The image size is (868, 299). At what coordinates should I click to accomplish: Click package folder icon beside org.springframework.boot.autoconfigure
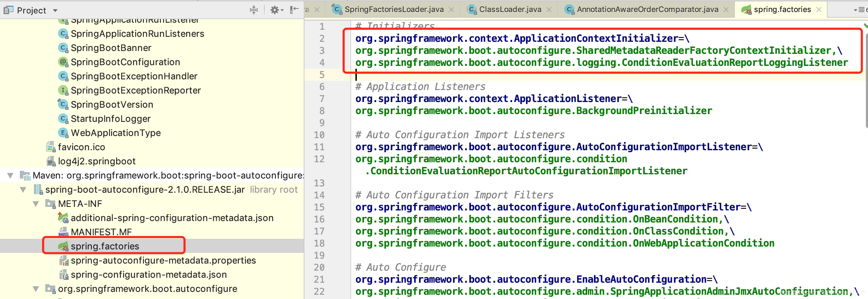[x=51, y=289]
